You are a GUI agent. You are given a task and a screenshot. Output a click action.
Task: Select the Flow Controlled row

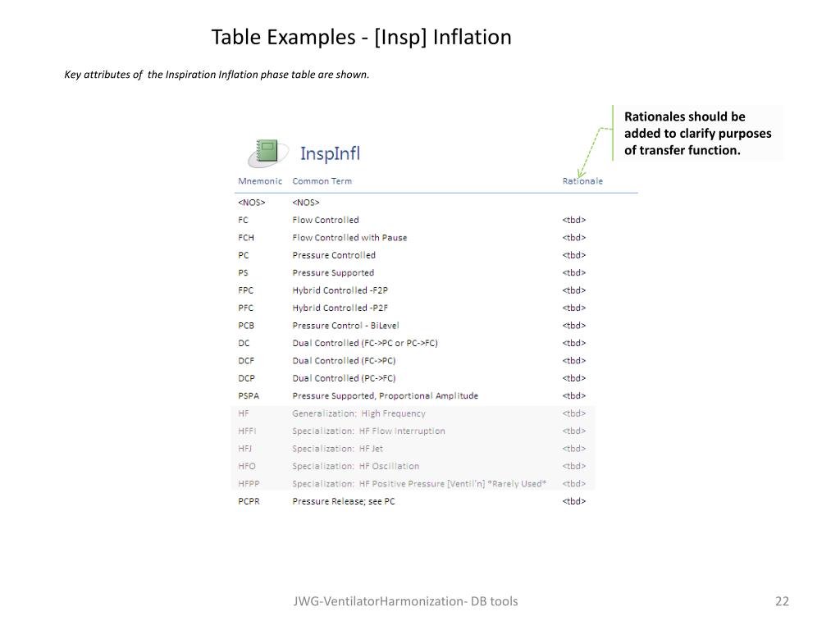[x=413, y=220]
